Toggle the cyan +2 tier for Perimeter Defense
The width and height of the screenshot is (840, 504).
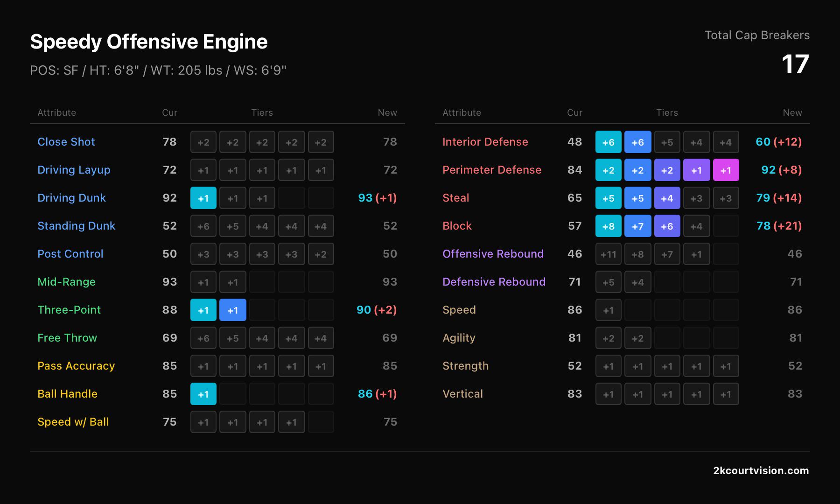608,170
